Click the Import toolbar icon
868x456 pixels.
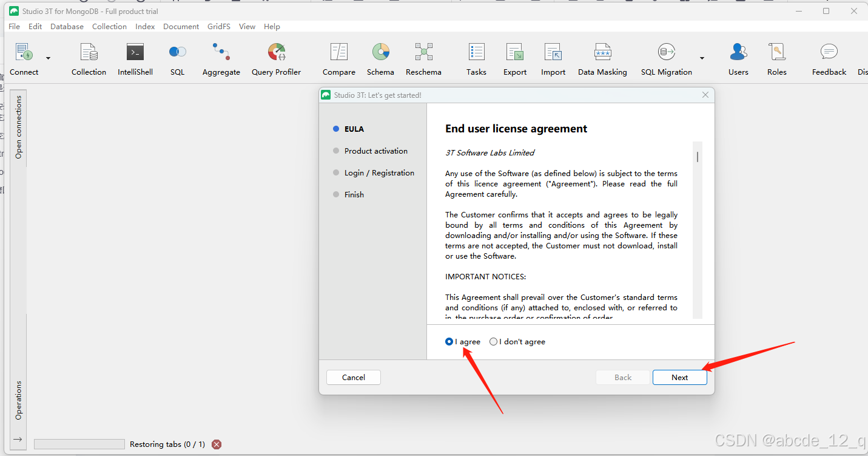pyautogui.click(x=553, y=60)
